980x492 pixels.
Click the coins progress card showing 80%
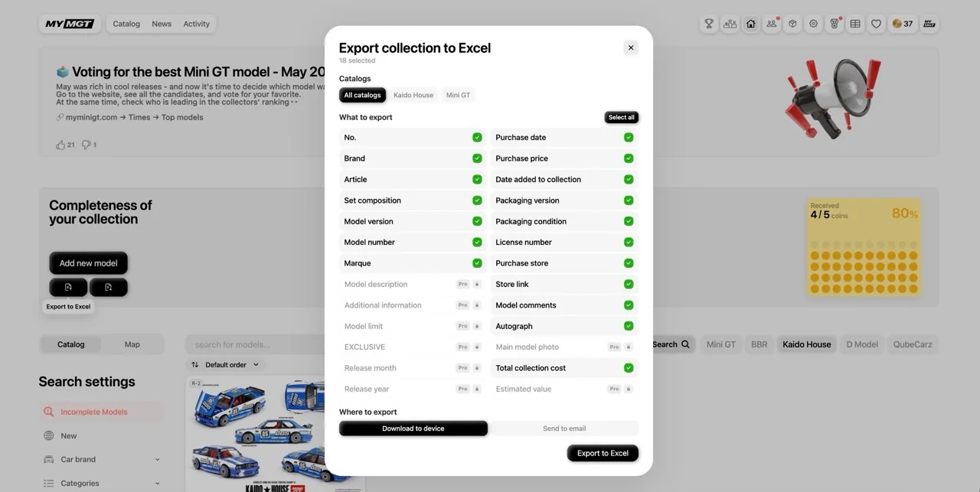point(864,248)
